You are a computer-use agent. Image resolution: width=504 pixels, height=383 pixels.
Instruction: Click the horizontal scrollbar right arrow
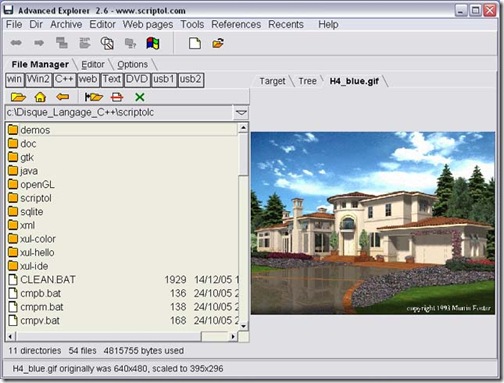click(x=233, y=337)
